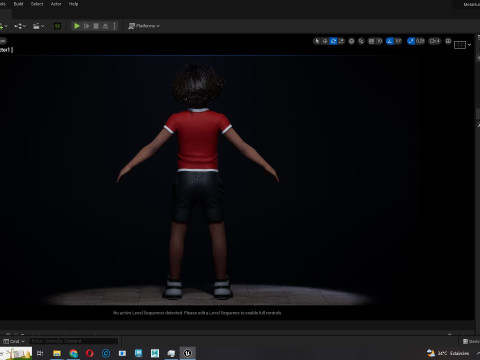The image size is (480, 360).
Task: Click the Derived Data button in status bar
Action: point(471,341)
